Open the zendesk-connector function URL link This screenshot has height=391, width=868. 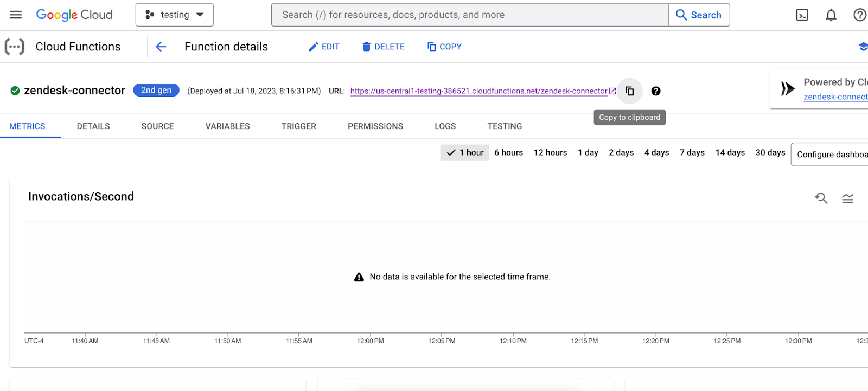pyautogui.click(x=479, y=91)
